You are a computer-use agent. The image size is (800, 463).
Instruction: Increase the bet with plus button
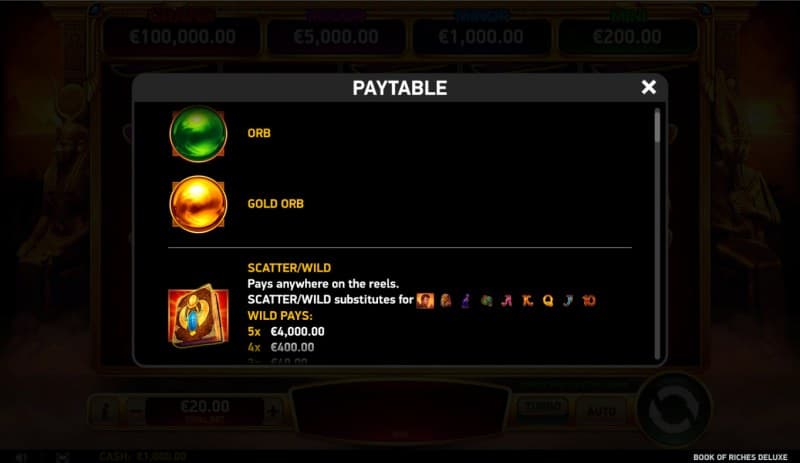point(273,410)
